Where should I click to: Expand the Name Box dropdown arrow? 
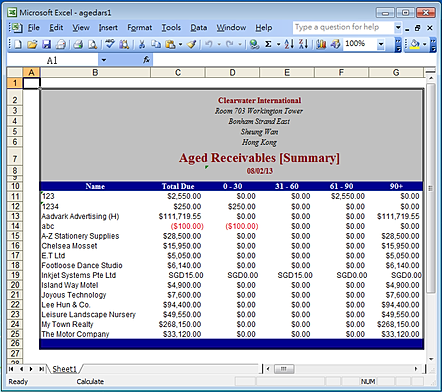(104, 60)
